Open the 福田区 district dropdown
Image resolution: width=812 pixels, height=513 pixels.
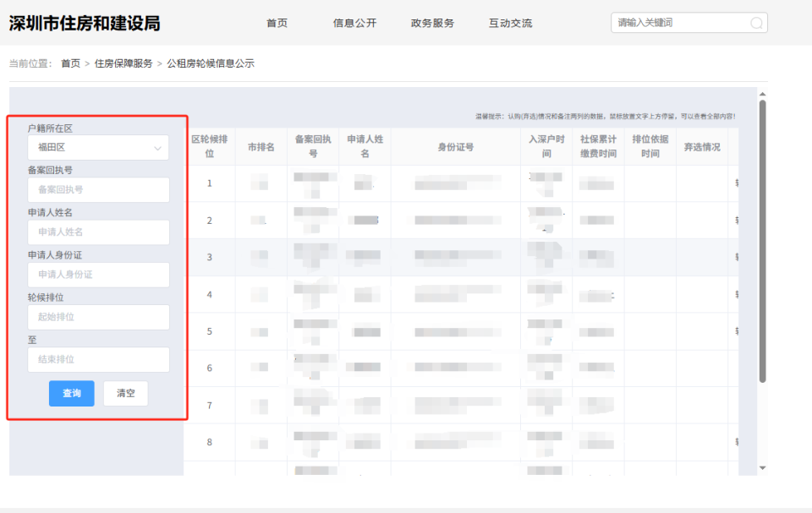[x=98, y=148]
